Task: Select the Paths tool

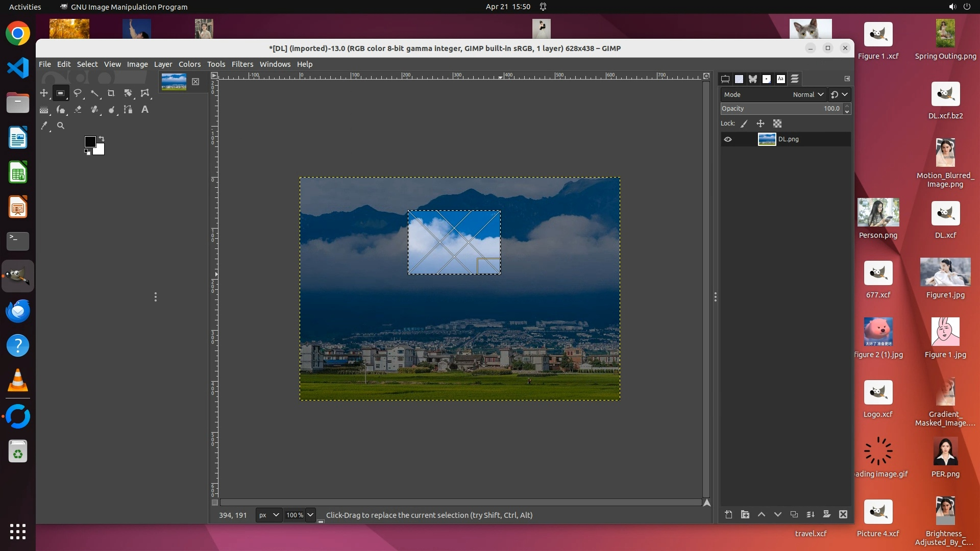Action: click(128, 110)
